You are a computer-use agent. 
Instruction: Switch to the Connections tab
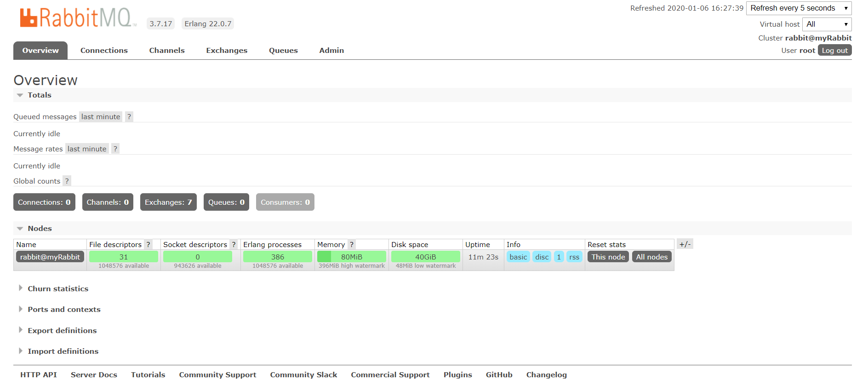[x=104, y=51]
